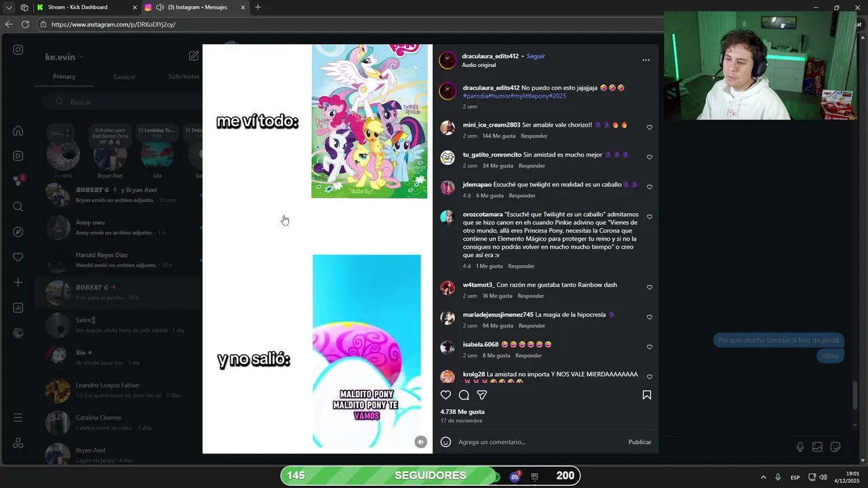
Task: Reply to mini_ice_cream2803's comment
Action: (x=534, y=136)
